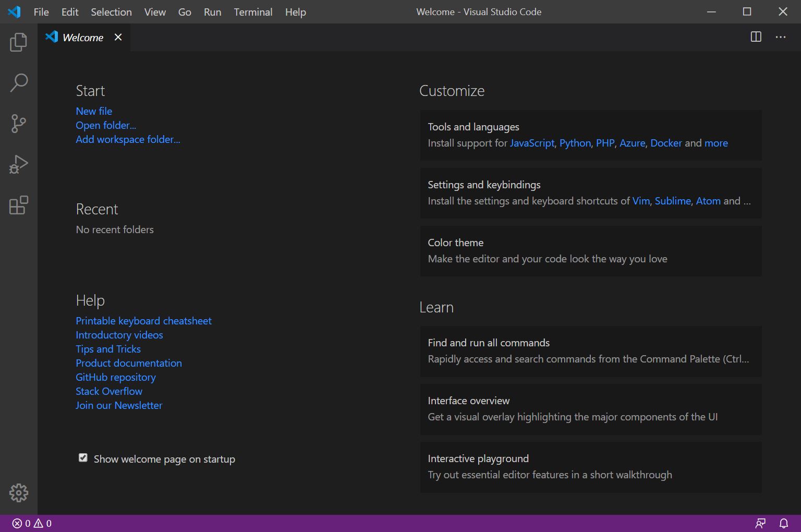Select the Welcome tab

[83, 37]
